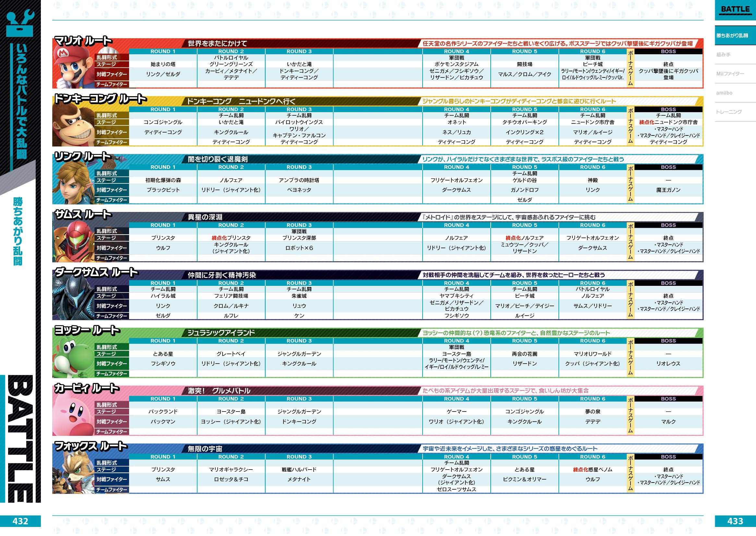Click 初期化爆弾の森 in Link's Round 1

(x=163, y=180)
